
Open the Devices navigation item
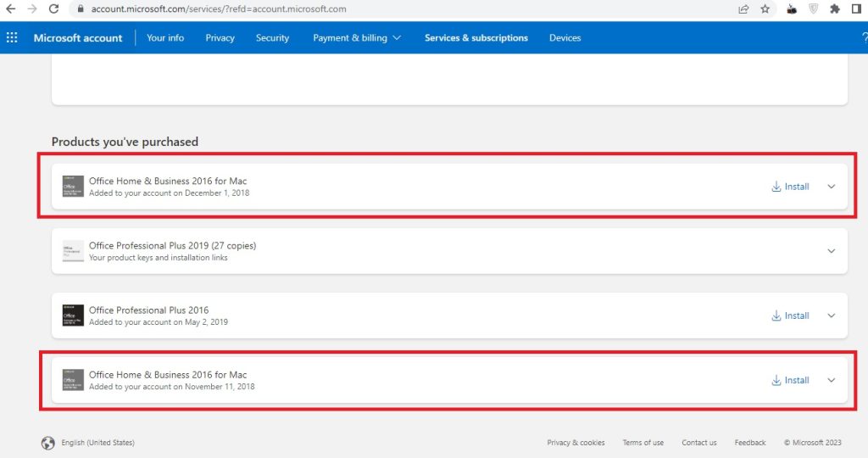(565, 37)
